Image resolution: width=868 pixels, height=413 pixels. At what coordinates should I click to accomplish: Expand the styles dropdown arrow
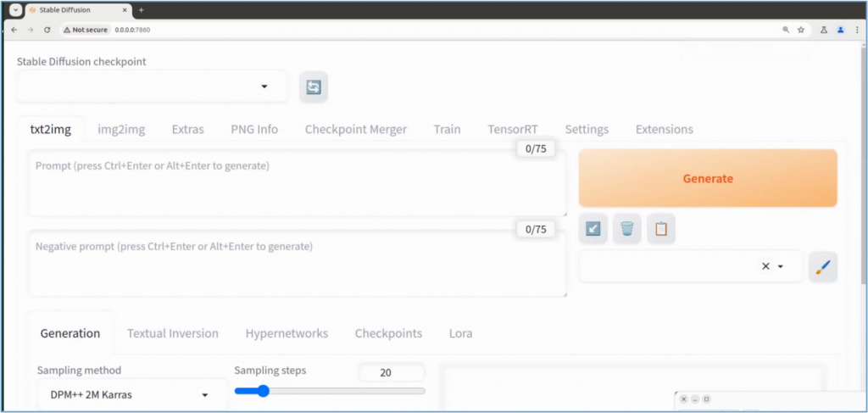pyautogui.click(x=781, y=266)
